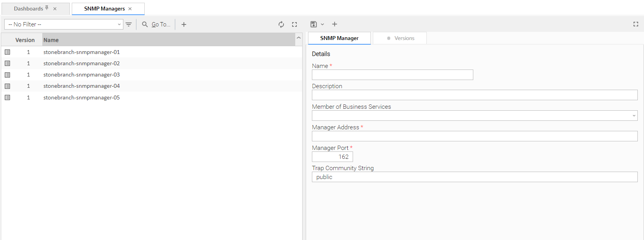
Task: Expand the details pane to fullscreen
Action: pyautogui.click(x=635, y=24)
